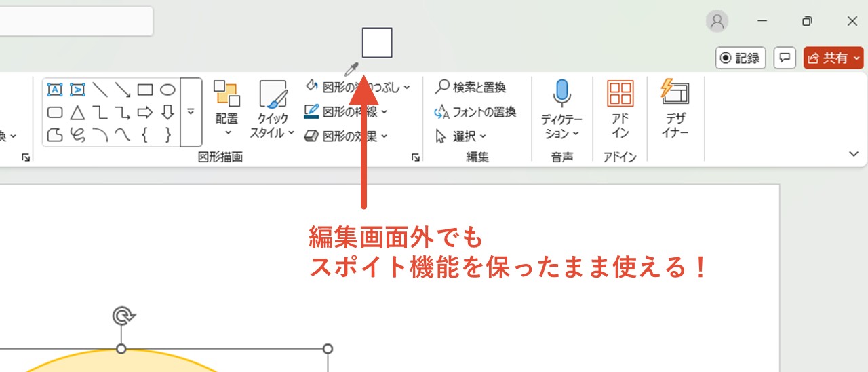This screenshot has height=372, width=868.
Task: Expand the shapes gallery more button
Action: 191,112
